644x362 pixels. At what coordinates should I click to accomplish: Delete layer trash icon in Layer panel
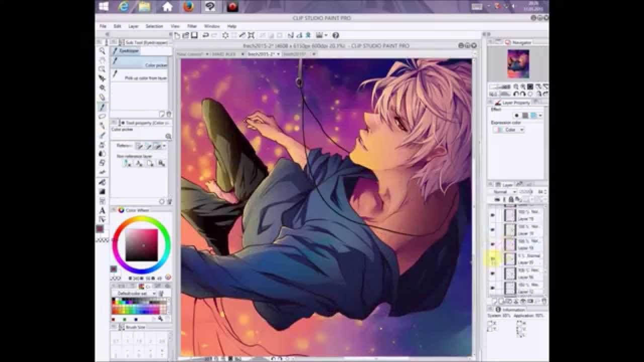(x=544, y=301)
